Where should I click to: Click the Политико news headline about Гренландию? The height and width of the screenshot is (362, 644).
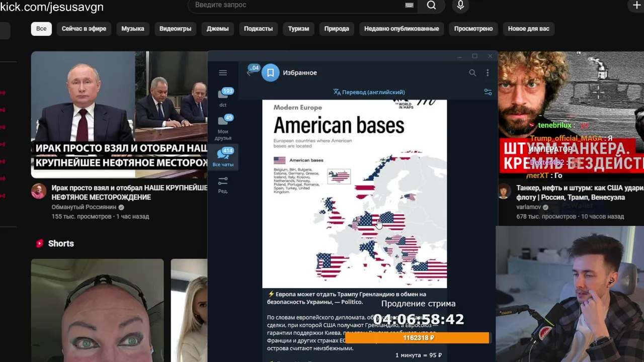pos(347,298)
